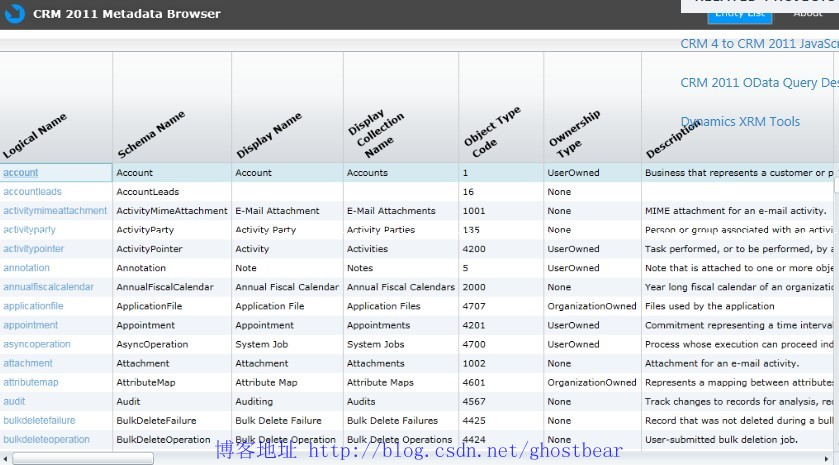
Task: Click the horizontal scrollbar thumb
Action: (x=83, y=459)
